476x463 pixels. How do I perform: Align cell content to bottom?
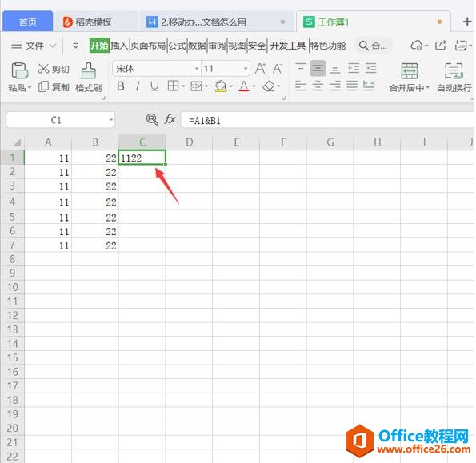pyautogui.click(x=335, y=70)
